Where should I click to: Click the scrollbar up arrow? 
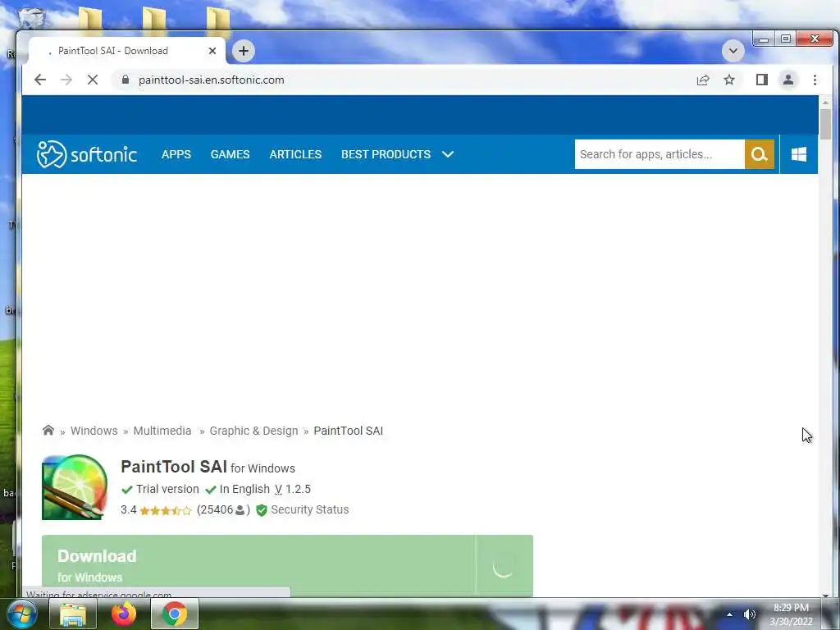click(x=825, y=102)
